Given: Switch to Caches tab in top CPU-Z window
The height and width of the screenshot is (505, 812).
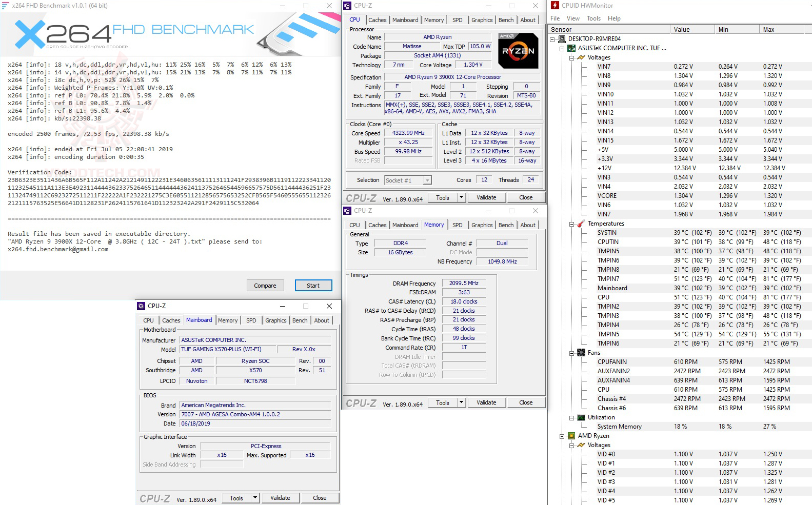Looking at the screenshot, I should click(378, 20).
